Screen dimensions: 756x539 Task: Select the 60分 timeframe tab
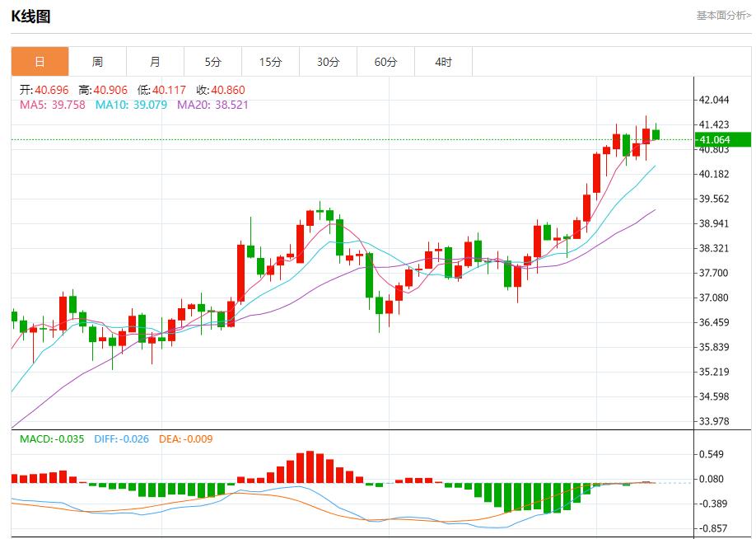(385, 61)
